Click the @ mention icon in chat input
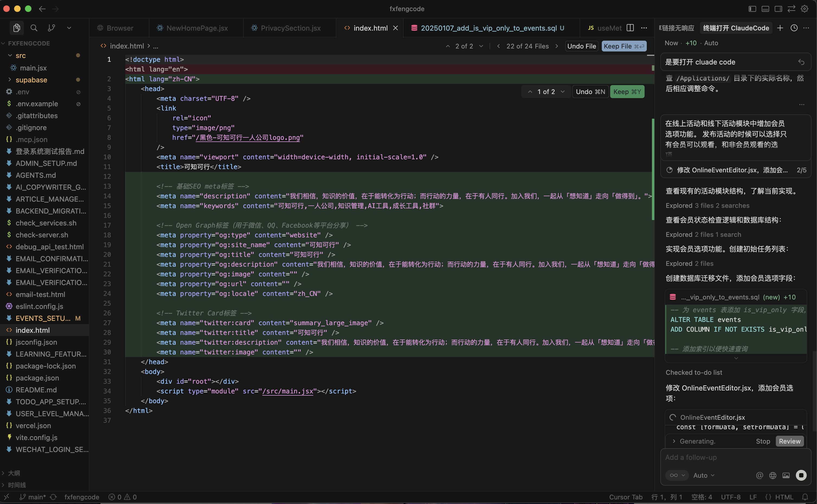Image resolution: width=817 pixels, height=504 pixels. (759, 475)
